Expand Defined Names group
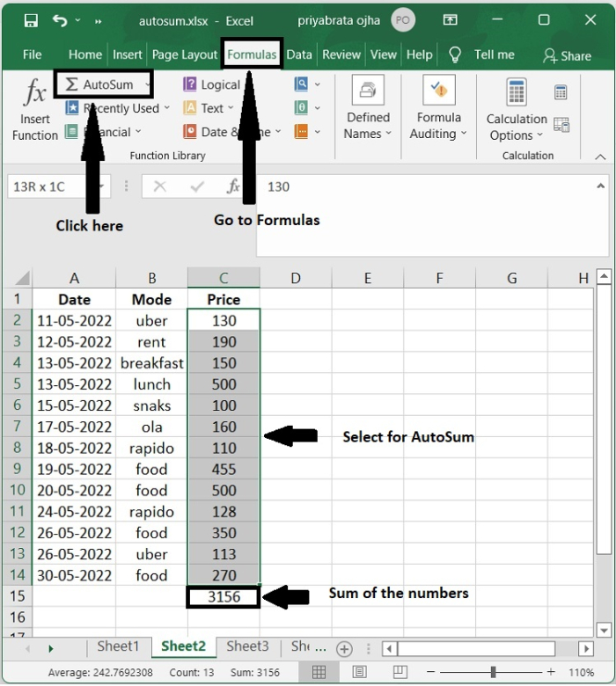The width and height of the screenshot is (616, 686). pos(368,107)
